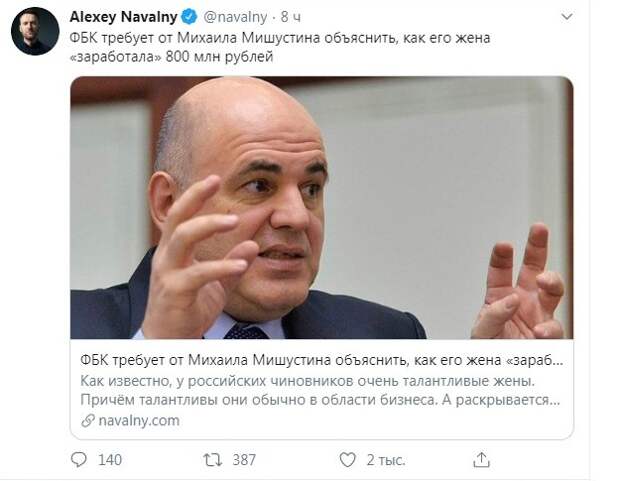620x481 pixels.
Task: Click the reply speech bubble icon
Action: click(x=79, y=460)
